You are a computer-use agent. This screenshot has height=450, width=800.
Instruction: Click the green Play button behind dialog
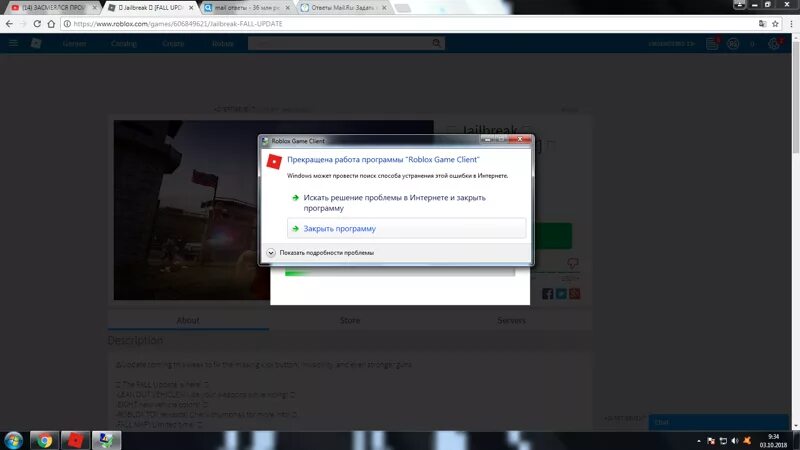553,236
